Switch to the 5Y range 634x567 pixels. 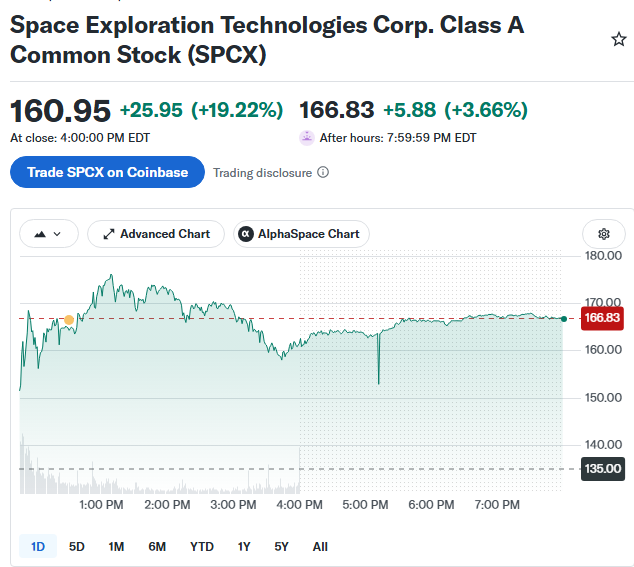(281, 546)
